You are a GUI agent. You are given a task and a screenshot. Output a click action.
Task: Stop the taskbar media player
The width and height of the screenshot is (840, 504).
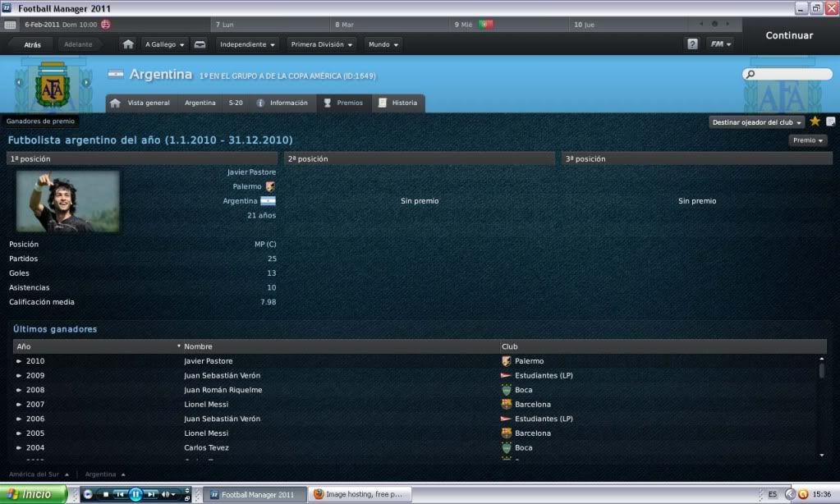coord(106,494)
